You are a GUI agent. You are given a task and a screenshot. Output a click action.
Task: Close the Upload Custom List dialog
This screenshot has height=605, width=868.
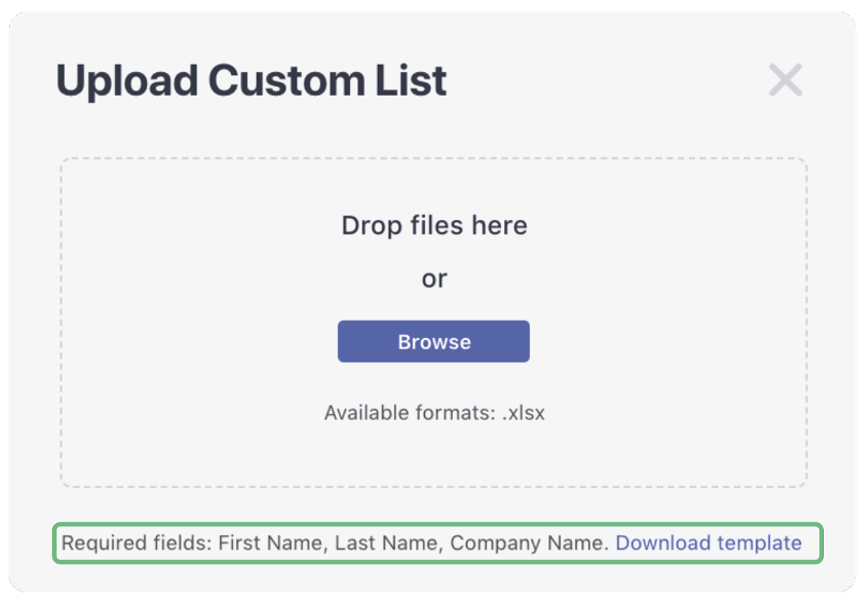(x=785, y=80)
